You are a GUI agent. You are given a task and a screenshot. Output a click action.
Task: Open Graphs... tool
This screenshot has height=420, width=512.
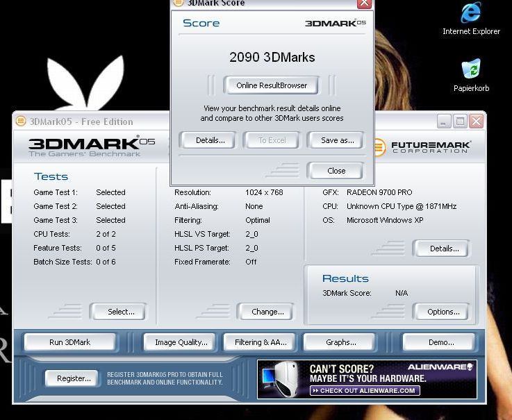pyautogui.click(x=340, y=342)
